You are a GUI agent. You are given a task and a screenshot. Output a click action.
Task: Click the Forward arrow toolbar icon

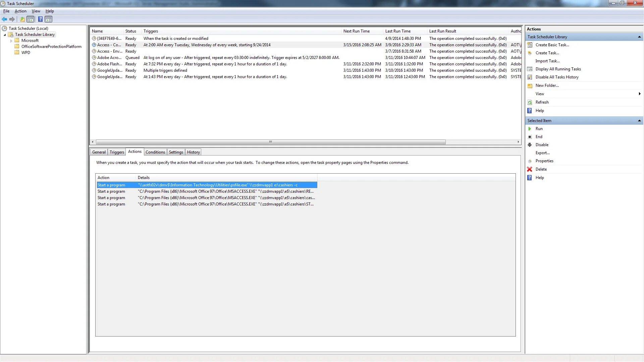(12, 19)
